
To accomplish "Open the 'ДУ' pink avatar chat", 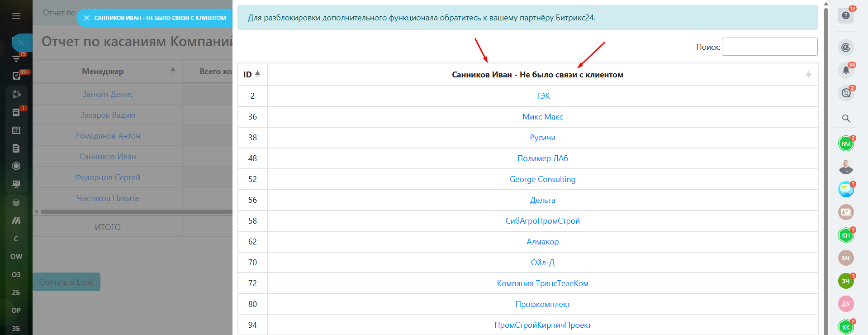I will [x=846, y=304].
